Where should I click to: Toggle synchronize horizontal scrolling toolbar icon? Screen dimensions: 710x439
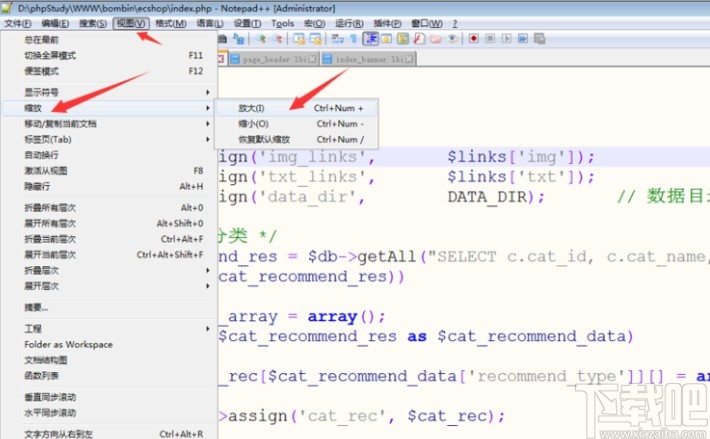pos(315,38)
